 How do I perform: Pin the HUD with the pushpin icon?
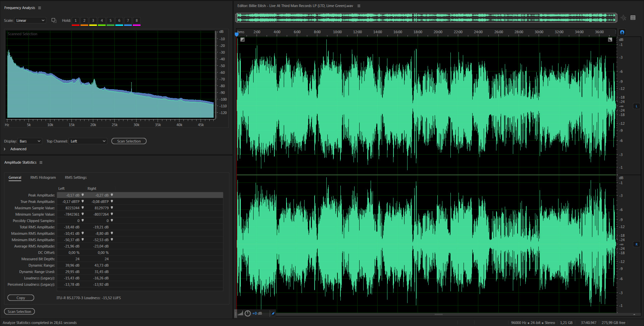pos(273,314)
